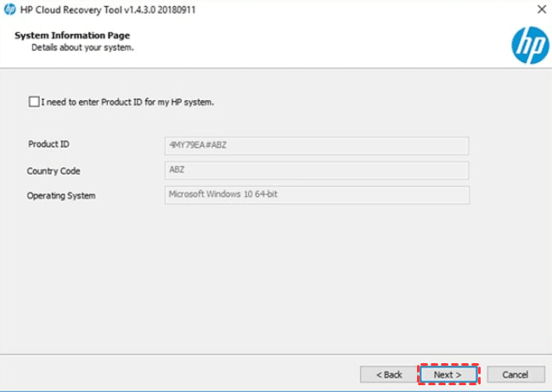
Task: Click the 'System Information Page' heading
Action: pyautogui.click(x=72, y=36)
